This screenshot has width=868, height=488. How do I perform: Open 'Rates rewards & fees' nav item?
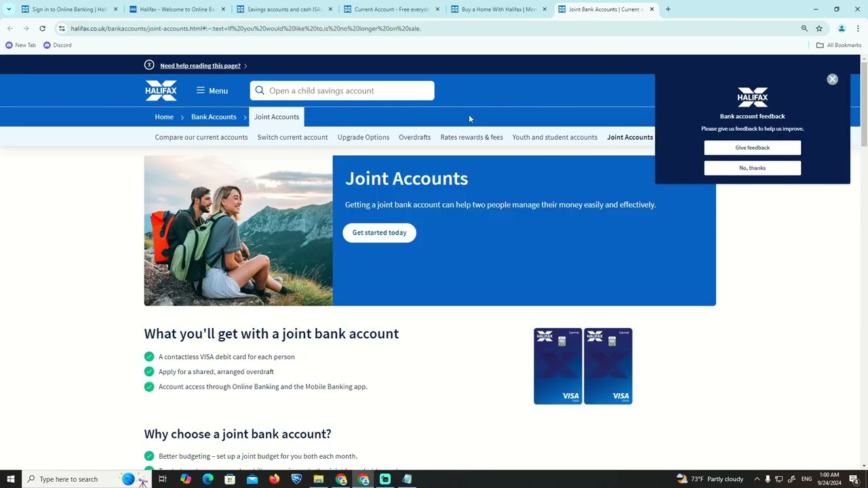[x=471, y=137]
